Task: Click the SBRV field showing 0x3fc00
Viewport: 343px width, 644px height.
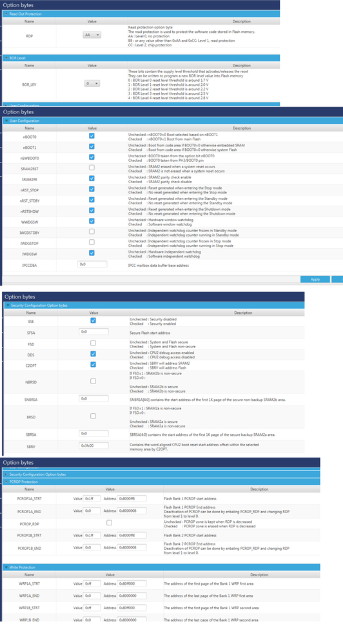Action: coord(93,445)
